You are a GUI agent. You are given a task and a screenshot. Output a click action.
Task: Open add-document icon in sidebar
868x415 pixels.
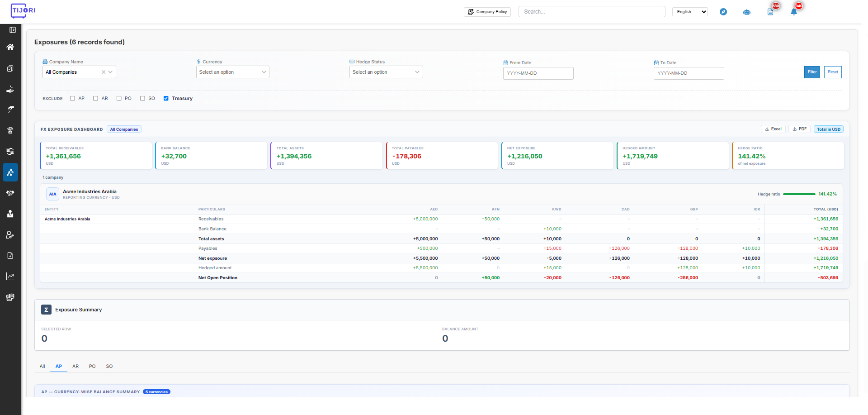[10, 256]
